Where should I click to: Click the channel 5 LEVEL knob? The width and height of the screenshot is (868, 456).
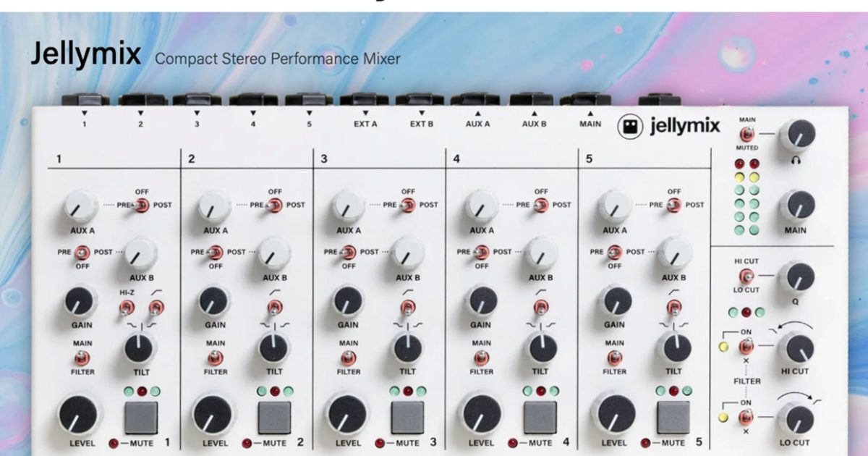[613, 415]
